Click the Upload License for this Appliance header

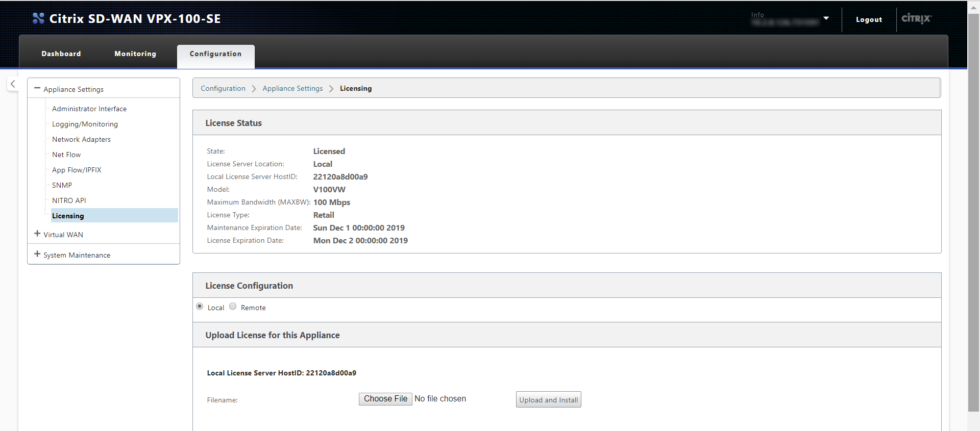coord(567,335)
